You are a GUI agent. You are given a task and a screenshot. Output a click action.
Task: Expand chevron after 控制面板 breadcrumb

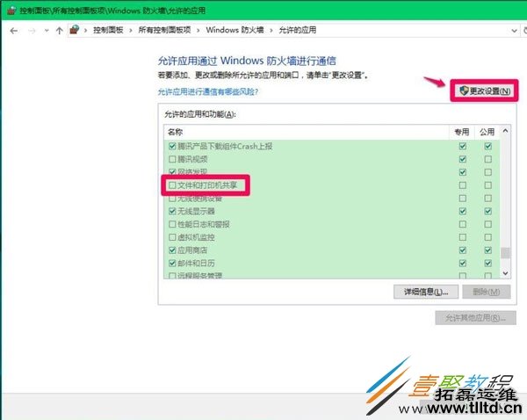coord(131,30)
